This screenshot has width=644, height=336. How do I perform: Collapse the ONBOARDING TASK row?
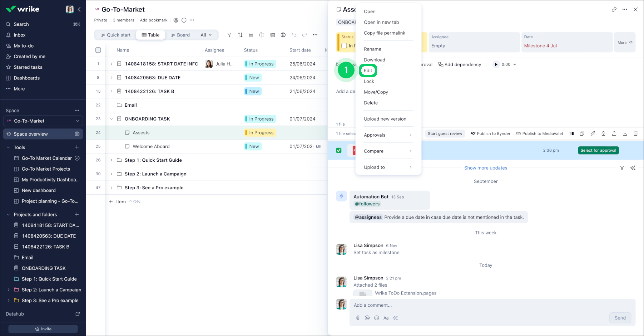(111, 119)
